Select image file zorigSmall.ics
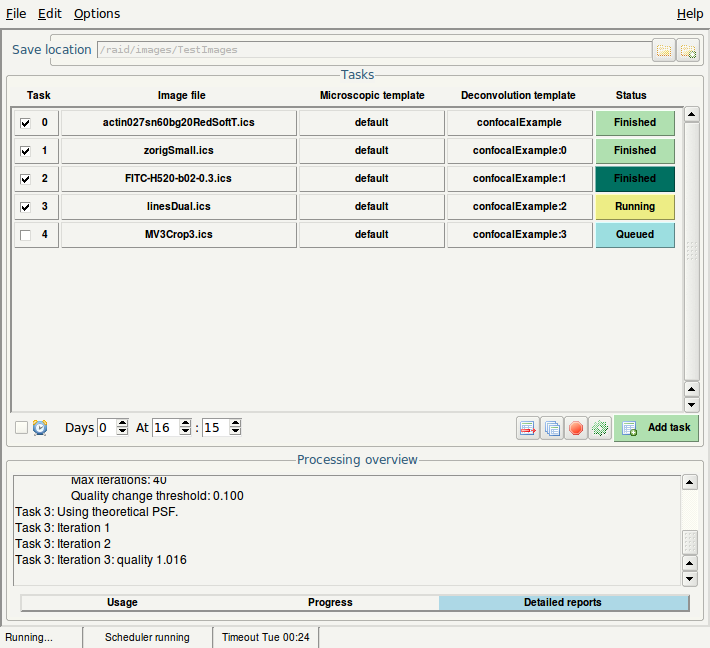Screen dimensions: 710x648 click(179, 151)
